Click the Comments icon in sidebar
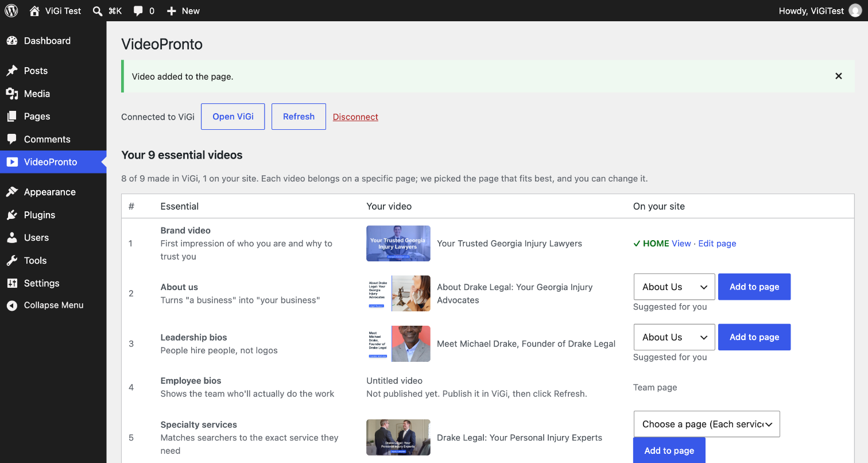Image resolution: width=868 pixels, height=463 pixels. coord(12,139)
